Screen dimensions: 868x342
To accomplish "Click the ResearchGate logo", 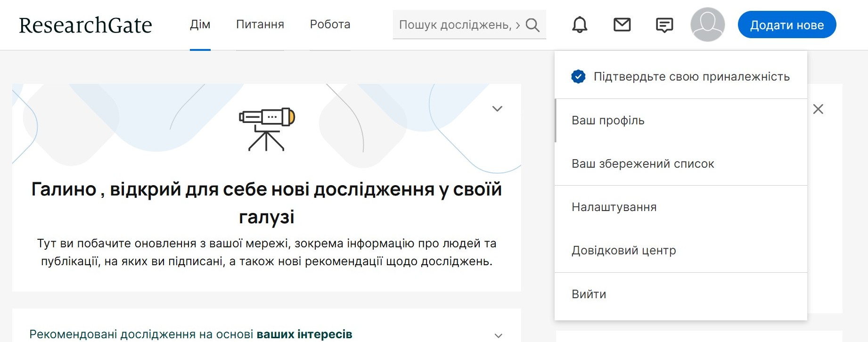I will 85,25.
